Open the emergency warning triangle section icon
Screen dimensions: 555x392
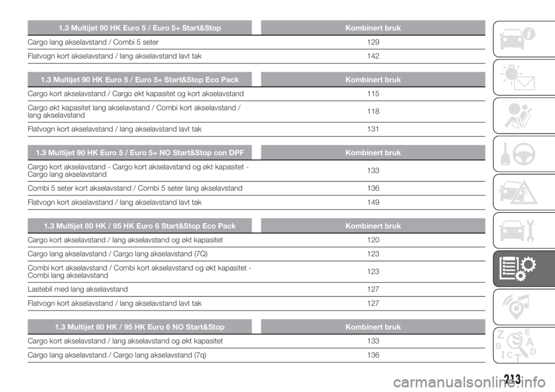(517, 192)
